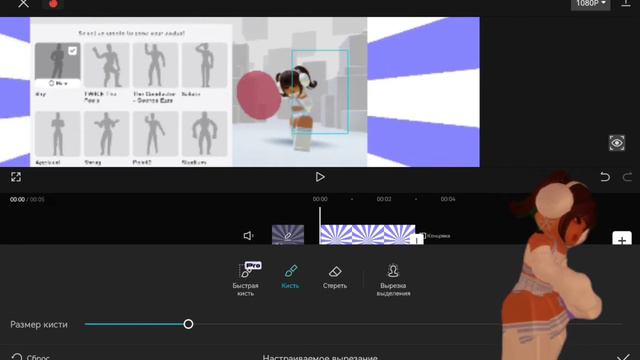
Task: Open the 1080P resolution dropdown
Action: (x=590, y=4)
